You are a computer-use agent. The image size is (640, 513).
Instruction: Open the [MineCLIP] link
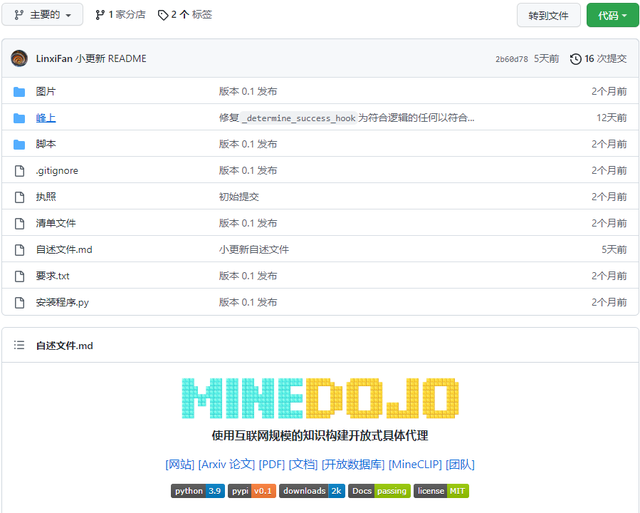point(415,464)
